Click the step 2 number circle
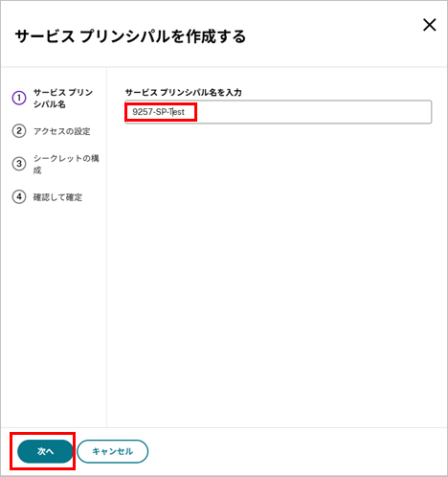The width and height of the screenshot is (448, 477). (19, 131)
